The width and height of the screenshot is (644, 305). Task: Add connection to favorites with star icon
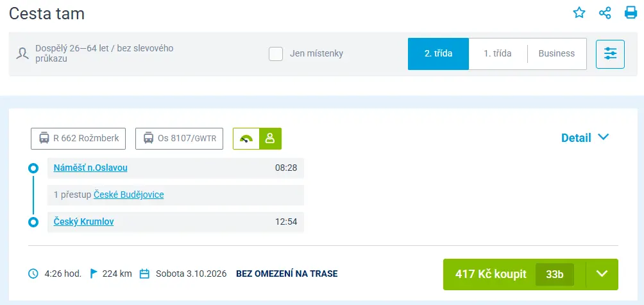coord(579,13)
